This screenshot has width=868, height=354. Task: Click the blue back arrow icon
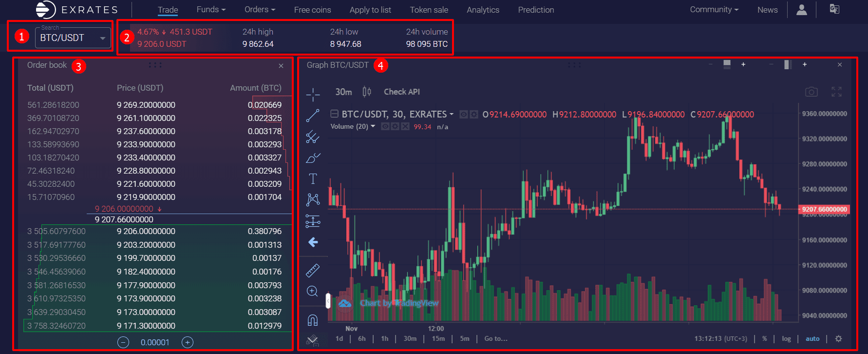pos(313,242)
